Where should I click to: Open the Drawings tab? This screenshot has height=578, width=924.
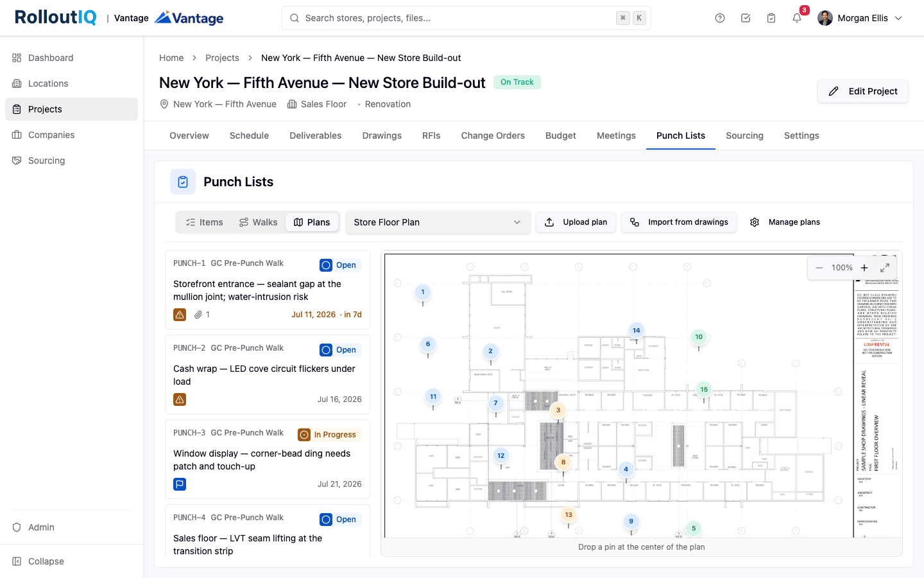pos(382,136)
